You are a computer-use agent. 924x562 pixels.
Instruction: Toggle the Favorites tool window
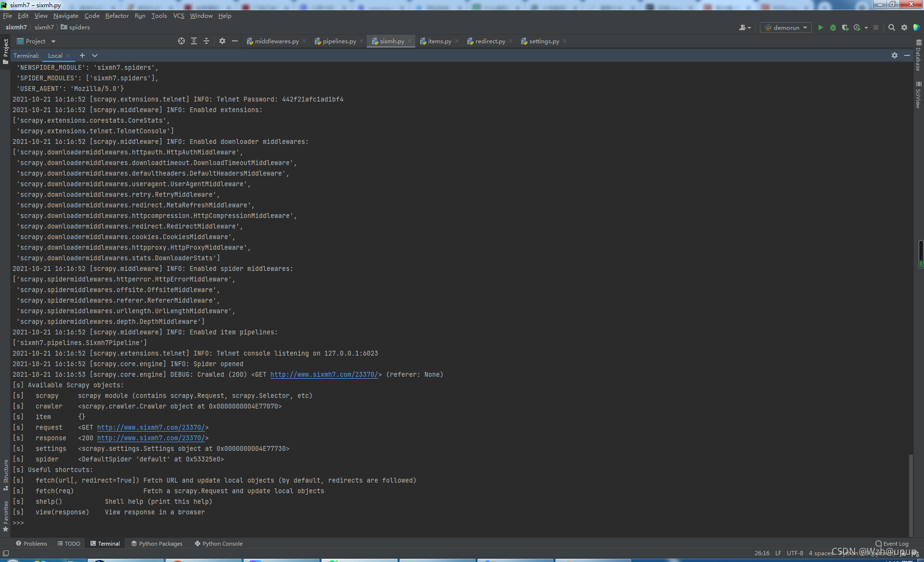click(x=5, y=515)
